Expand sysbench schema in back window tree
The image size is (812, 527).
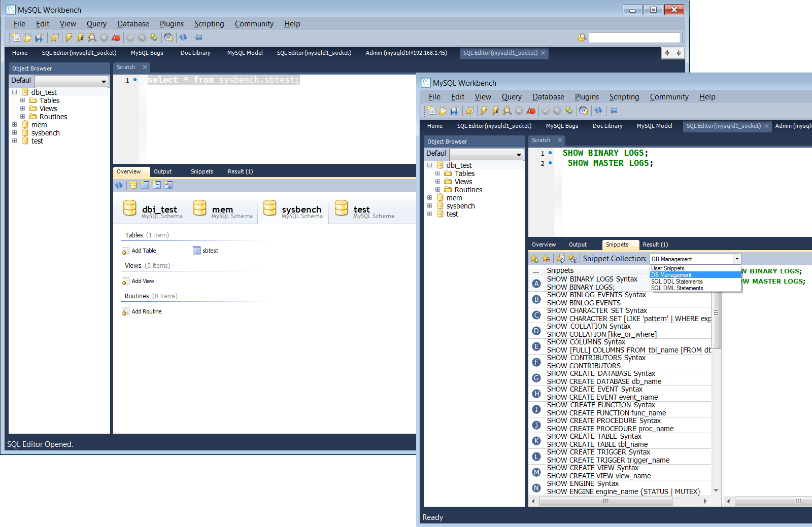point(15,133)
